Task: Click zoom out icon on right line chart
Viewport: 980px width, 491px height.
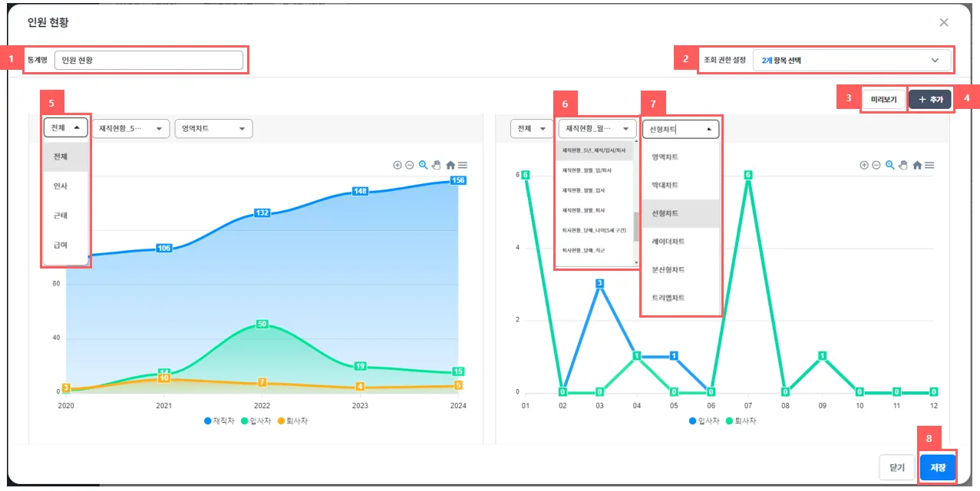Action: point(876,165)
